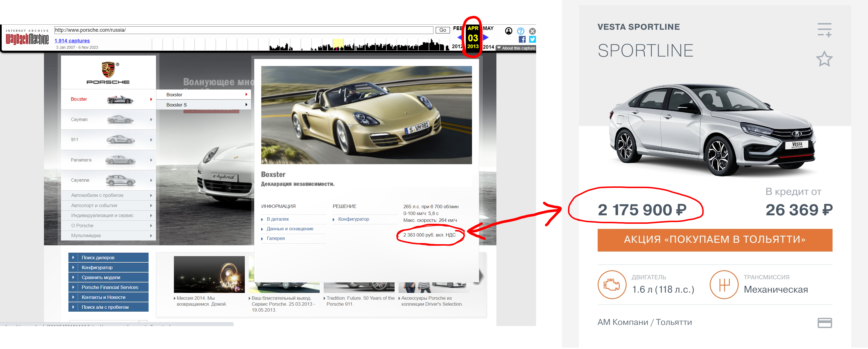868x349 pixels.
Task: Expand the Cayenne model menu arrow
Action: 151,180
